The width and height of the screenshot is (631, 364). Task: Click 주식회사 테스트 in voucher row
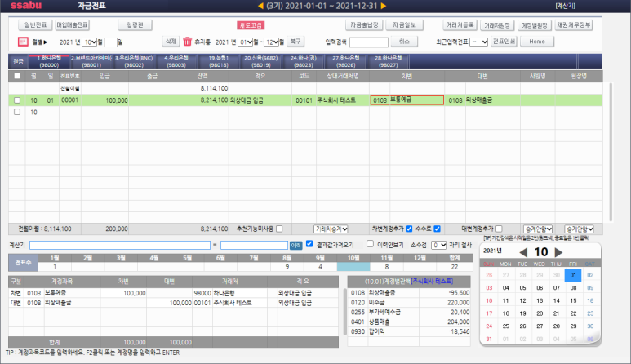[336, 100]
